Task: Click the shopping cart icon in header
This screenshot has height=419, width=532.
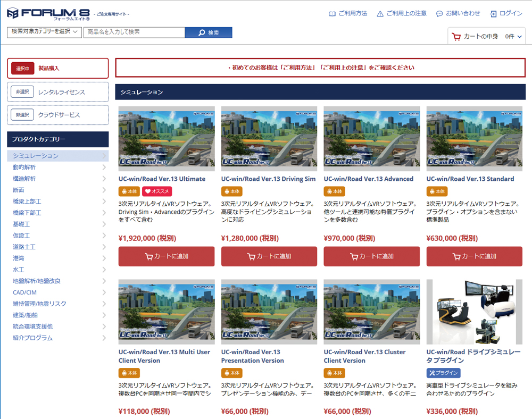Action: (456, 37)
